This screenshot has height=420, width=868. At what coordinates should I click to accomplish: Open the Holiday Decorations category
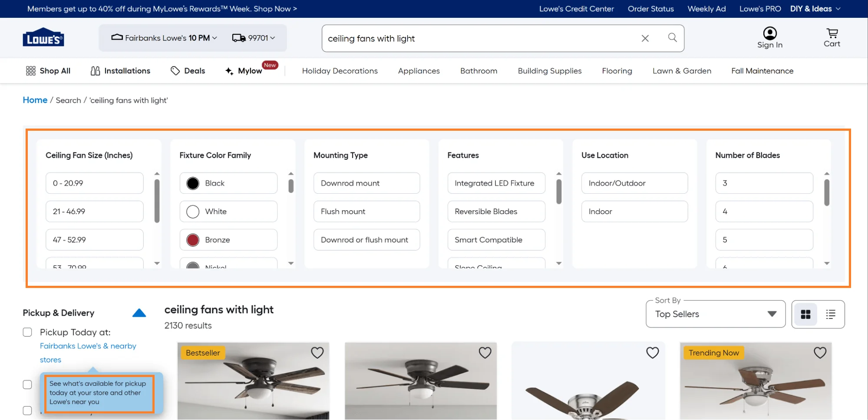coord(340,70)
